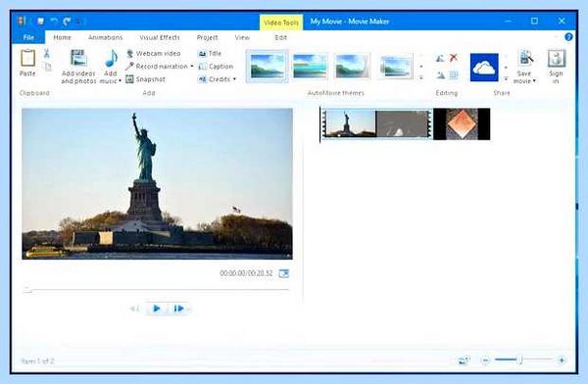The width and height of the screenshot is (588, 384).
Task: Click the Rotate right icon in Editing
Action: click(440, 75)
